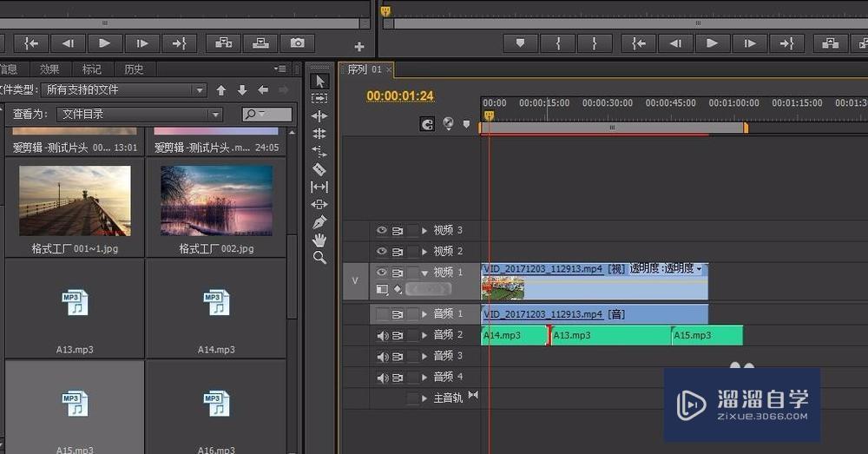Go to In point in source monitor
This screenshot has height=454, width=868.
(x=31, y=43)
